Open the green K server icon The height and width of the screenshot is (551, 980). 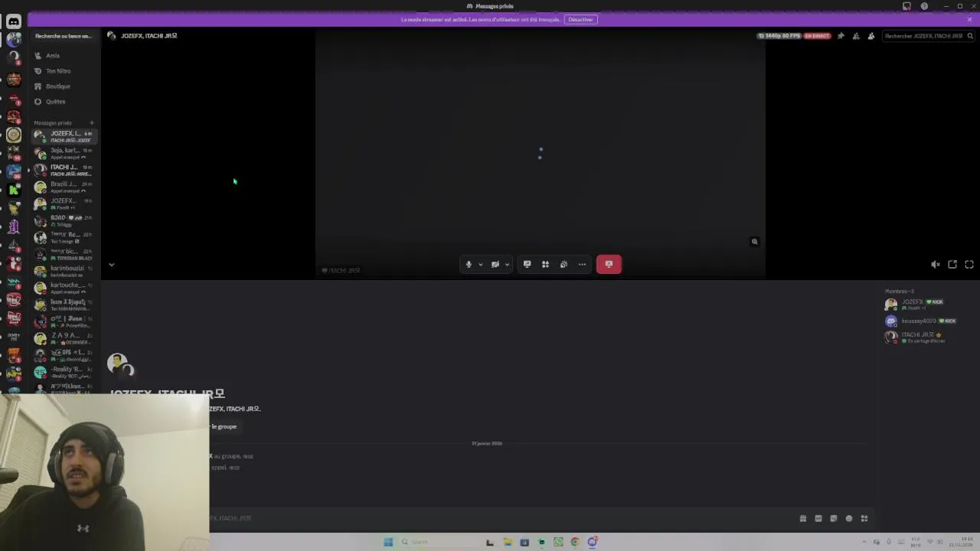point(14,190)
